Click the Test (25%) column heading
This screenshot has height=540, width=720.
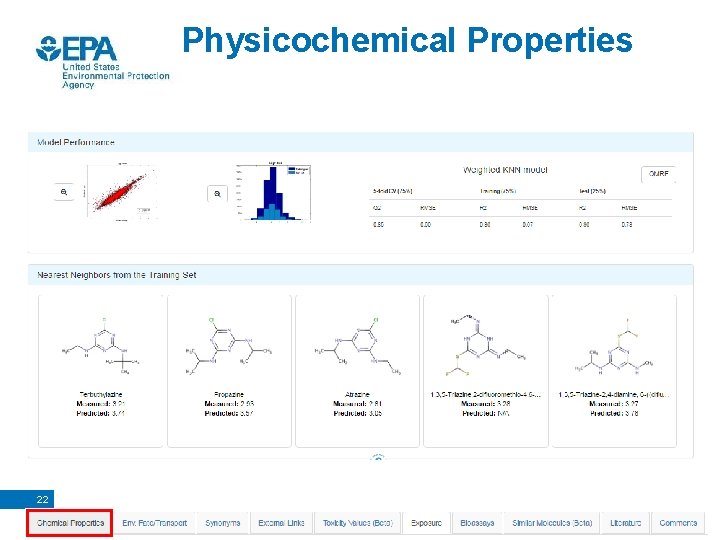[592, 191]
